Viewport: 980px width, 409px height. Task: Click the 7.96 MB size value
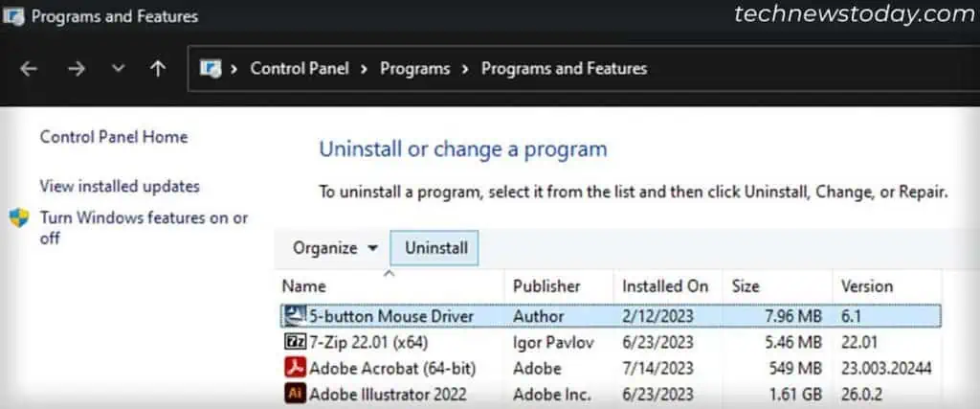(x=793, y=316)
